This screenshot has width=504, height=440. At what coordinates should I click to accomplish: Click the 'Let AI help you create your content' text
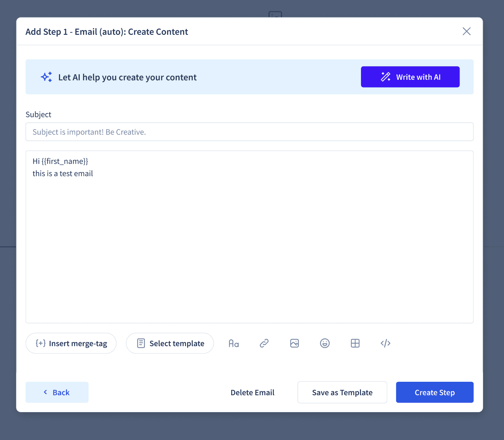point(127,77)
